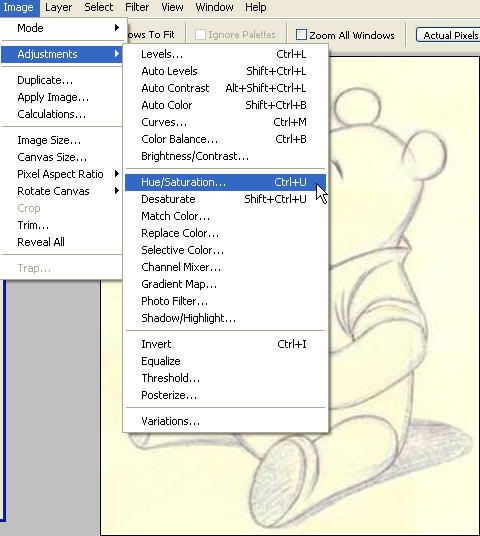Viewport: 480px width, 536px height.
Task: Enable Zoom All Windows checkbox
Action: (x=301, y=35)
